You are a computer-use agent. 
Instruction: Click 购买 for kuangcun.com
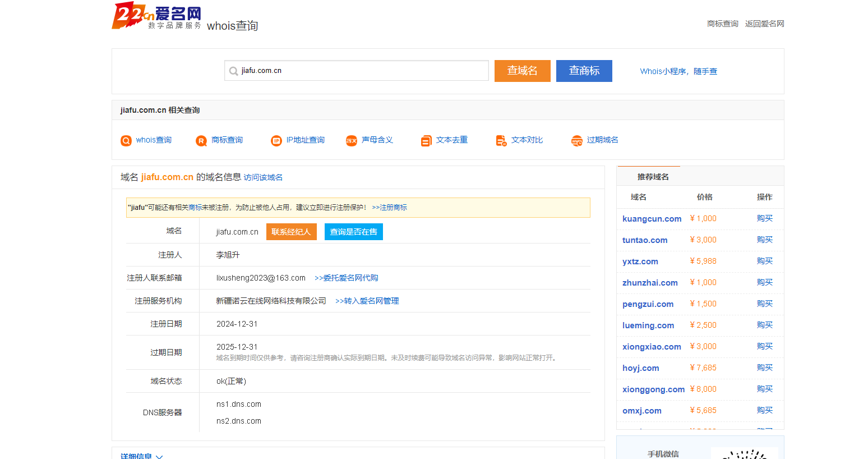pyautogui.click(x=765, y=218)
